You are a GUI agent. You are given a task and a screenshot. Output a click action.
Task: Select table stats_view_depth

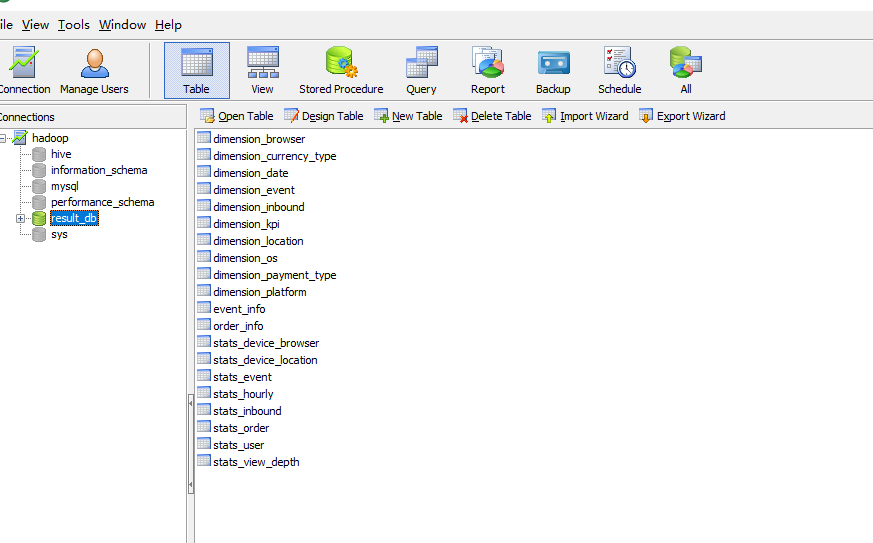[256, 462]
